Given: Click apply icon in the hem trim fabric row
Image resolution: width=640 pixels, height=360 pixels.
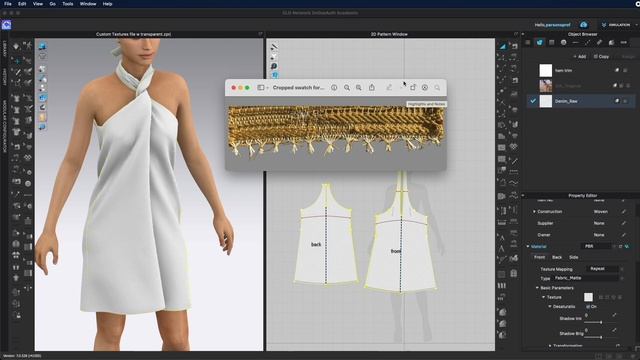Looking at the screenshot, I should click(617, 70).
